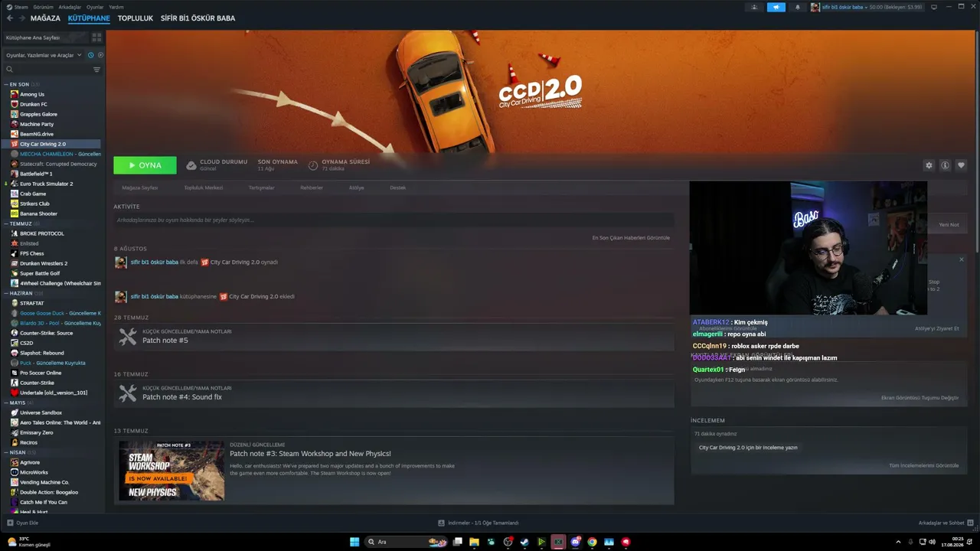
Task: Open Google Chrome from the taskbar
Action: (x=592, y=542)
